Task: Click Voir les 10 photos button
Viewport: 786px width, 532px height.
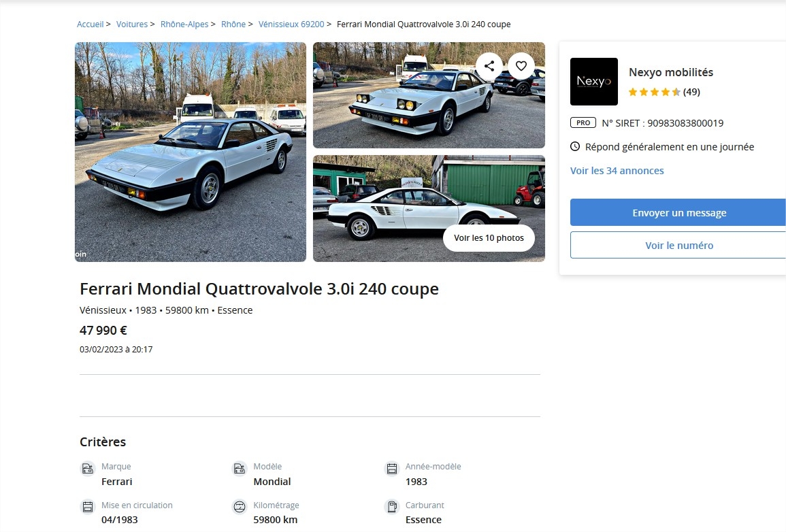Action: (x=489, y=238)
